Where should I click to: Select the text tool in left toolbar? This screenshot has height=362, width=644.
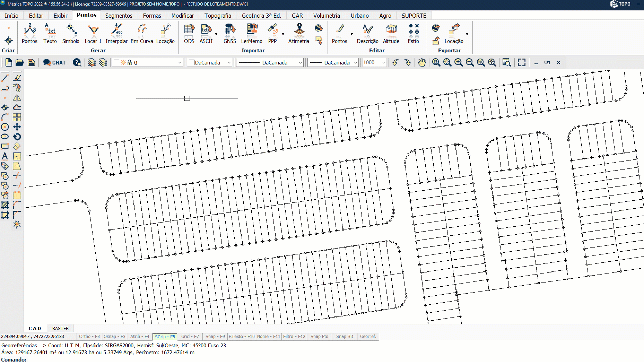coord(5,156)
